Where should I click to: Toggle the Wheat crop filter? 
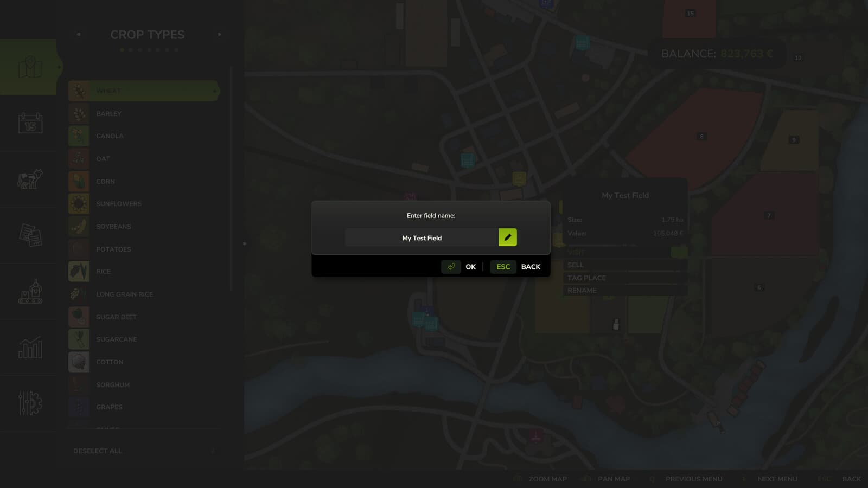(144, 91)
